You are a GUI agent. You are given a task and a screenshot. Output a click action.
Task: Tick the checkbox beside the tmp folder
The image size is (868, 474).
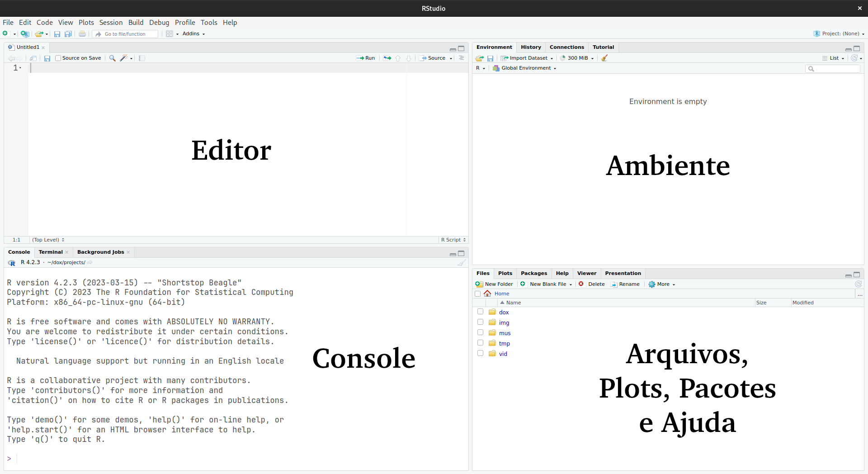(x=480, y=343)
